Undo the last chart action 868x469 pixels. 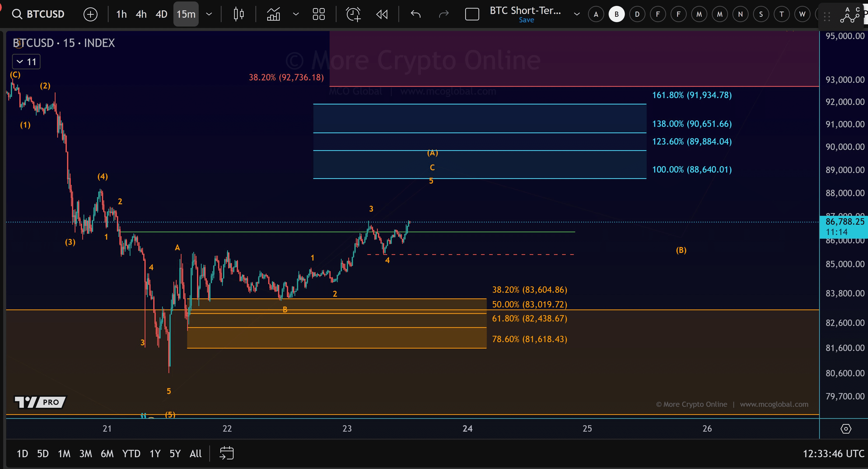(x=416, y=14)
